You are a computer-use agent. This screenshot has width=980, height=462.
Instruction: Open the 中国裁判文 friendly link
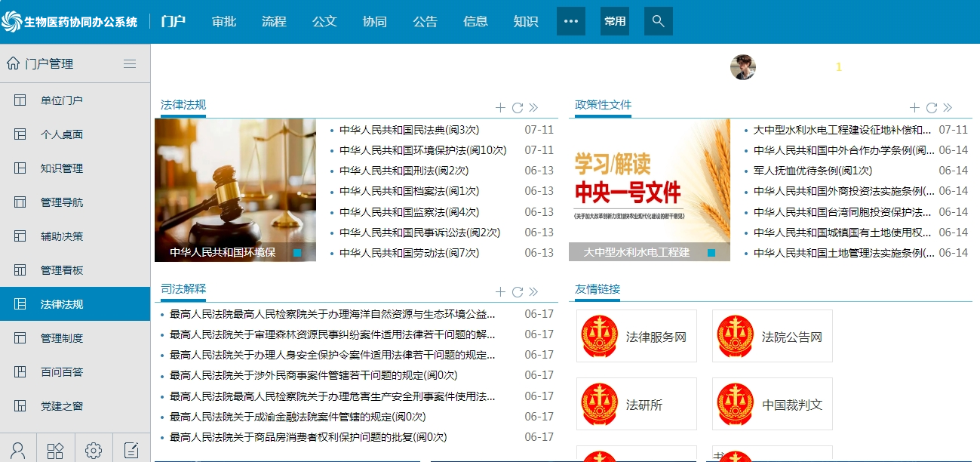(772, 404)
